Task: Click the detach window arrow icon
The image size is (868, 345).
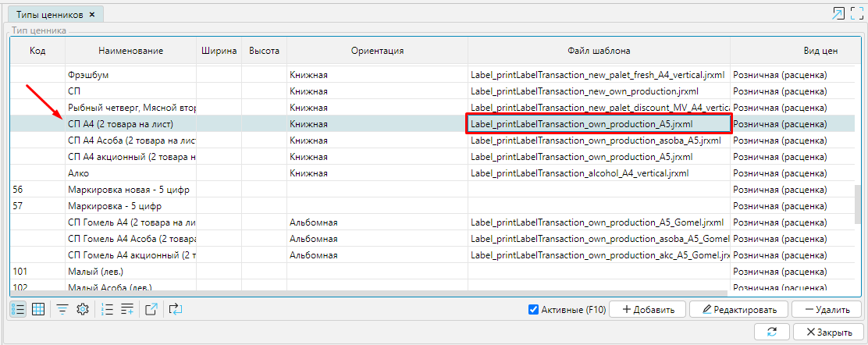Action: [838, 13]
